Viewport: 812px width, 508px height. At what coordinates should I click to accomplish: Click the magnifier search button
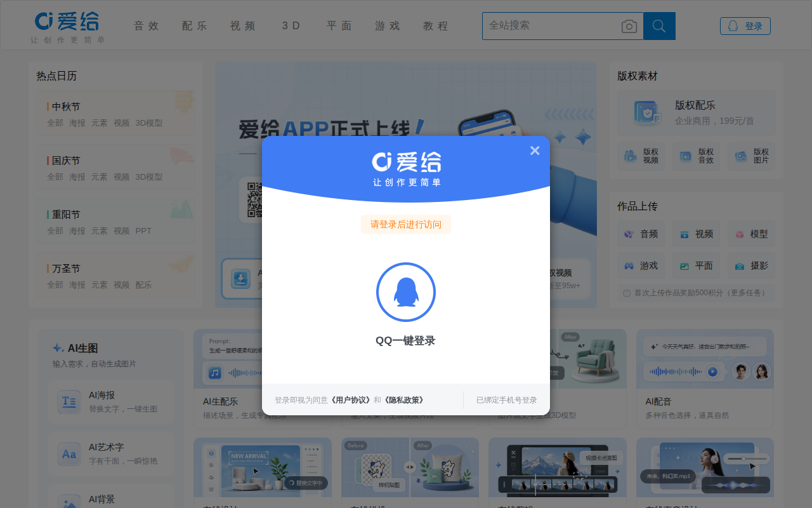click(x=659, y=26)
